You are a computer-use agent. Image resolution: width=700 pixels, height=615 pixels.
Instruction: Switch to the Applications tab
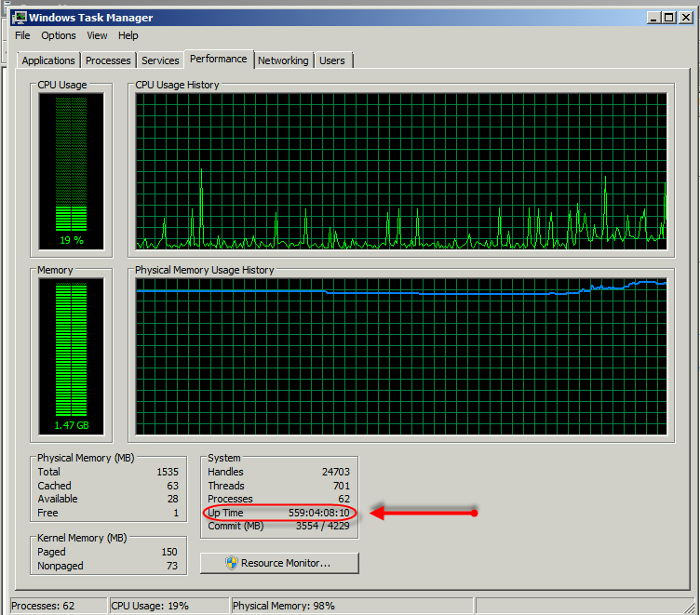pos(48,60)
